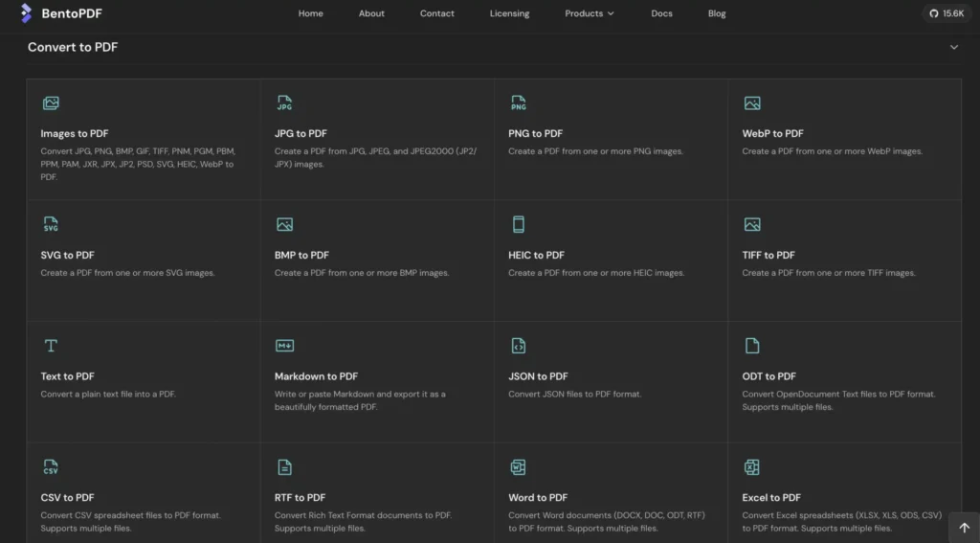
Task: Select the Text to PDF title
Action: click(x=68, y=376)
